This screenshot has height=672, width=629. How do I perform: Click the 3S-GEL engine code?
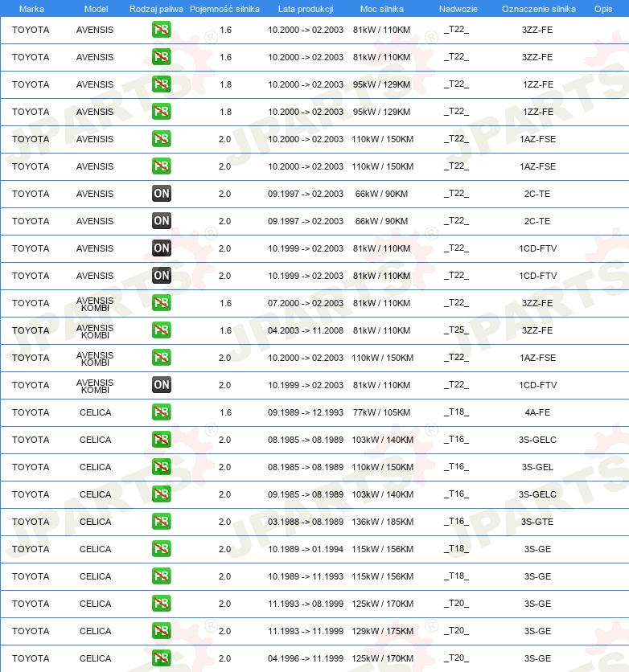click(x=537, y=467)
